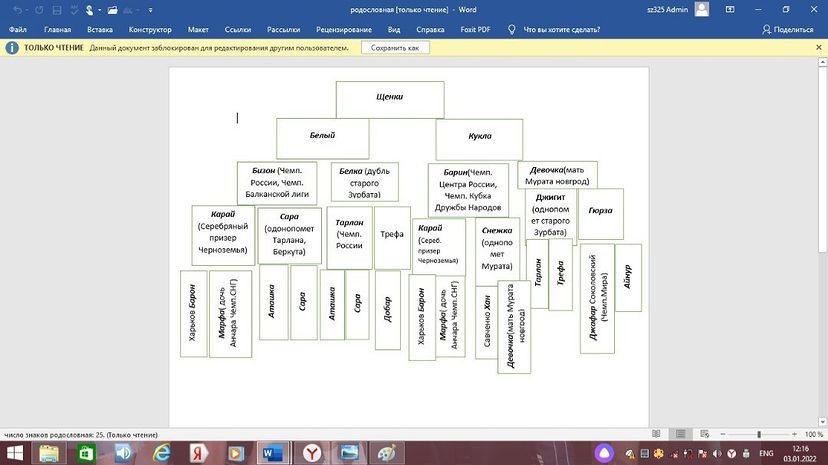Click the vertical scrollbar up arrow

[x=822, y=62]
